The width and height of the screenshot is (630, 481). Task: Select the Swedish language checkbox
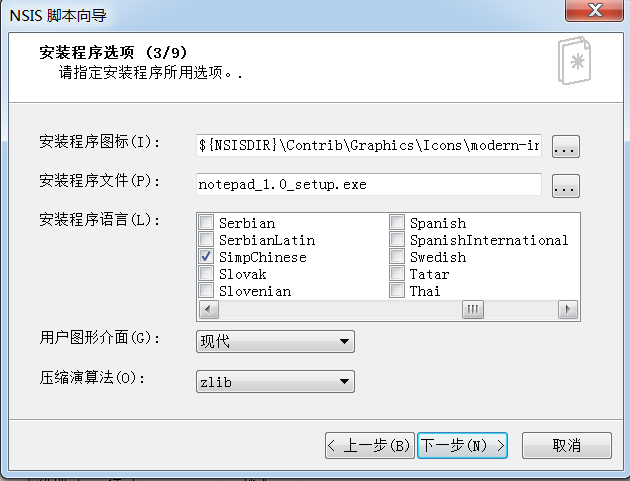[397, 256]
